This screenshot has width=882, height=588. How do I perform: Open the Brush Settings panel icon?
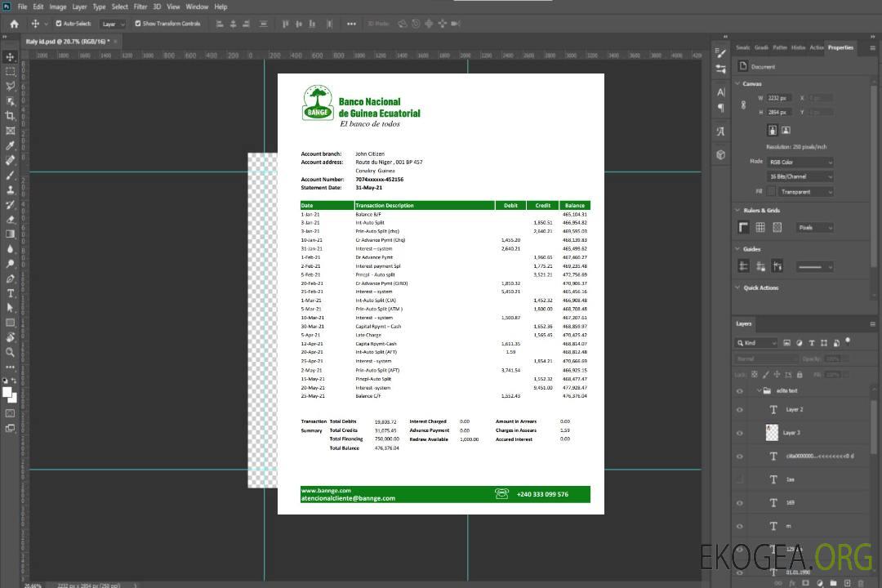[720, 53]
